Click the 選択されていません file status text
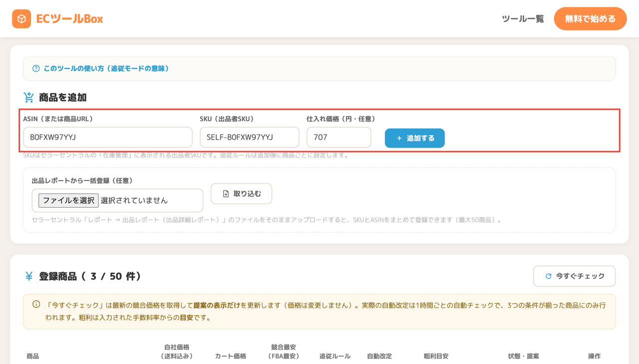 pos(134,200)
